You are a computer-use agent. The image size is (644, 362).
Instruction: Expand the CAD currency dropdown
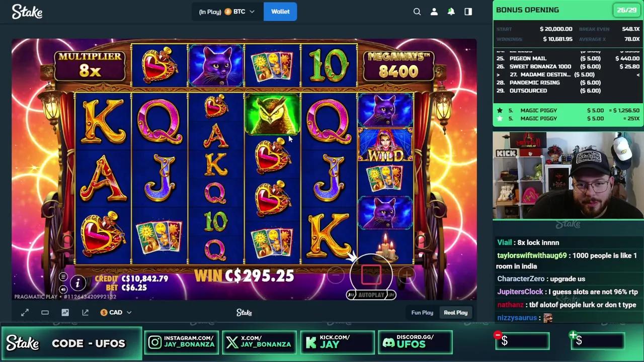(x=116, y=313)
